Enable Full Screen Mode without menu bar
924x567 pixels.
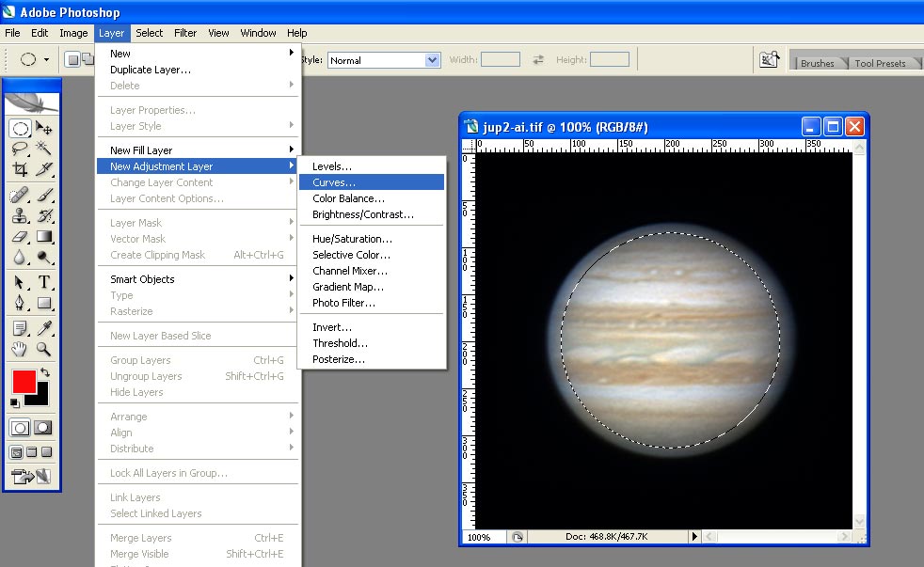coord(46,452)
